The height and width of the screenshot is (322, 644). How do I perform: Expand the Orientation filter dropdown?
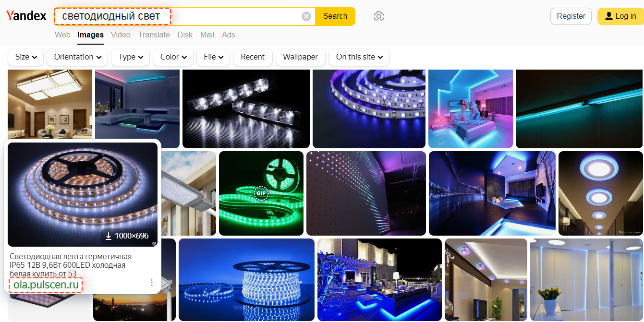(77, 57)
